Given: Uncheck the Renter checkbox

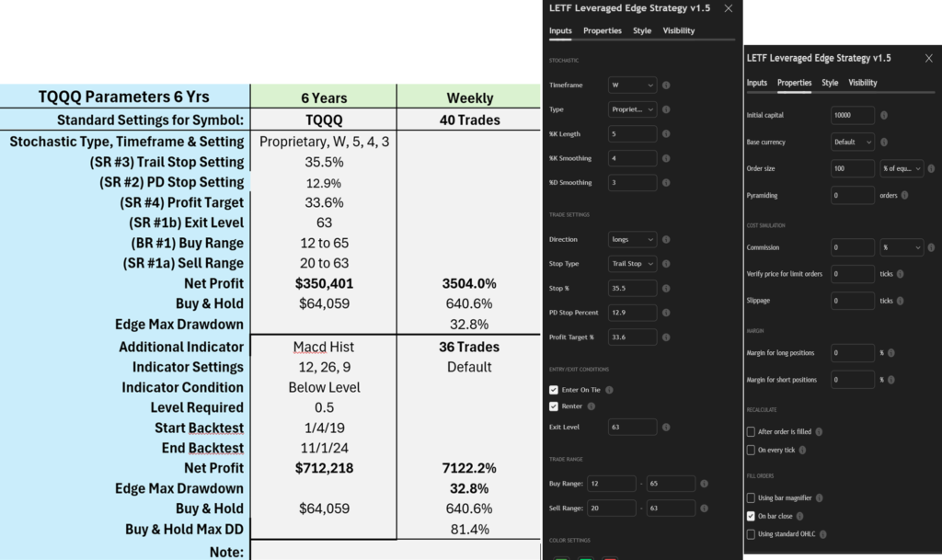Looking at the screenshot, I should (553, 406).
